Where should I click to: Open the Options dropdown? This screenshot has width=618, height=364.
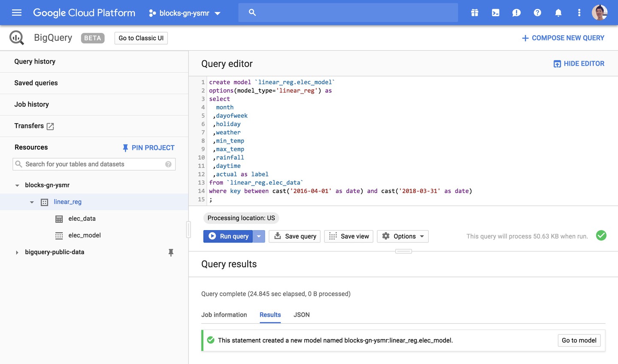(x=403, y=236)
